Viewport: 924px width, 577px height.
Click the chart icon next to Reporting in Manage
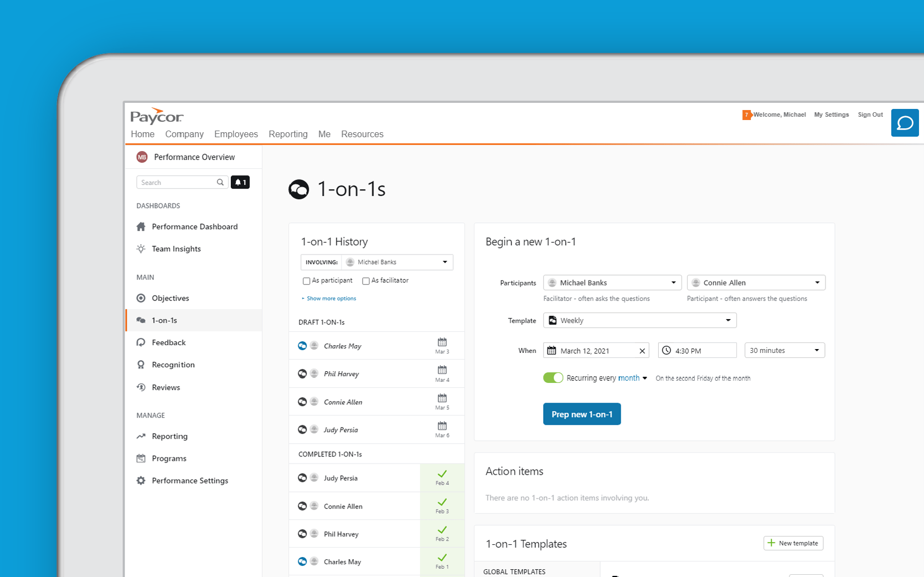tap(141, 436)
